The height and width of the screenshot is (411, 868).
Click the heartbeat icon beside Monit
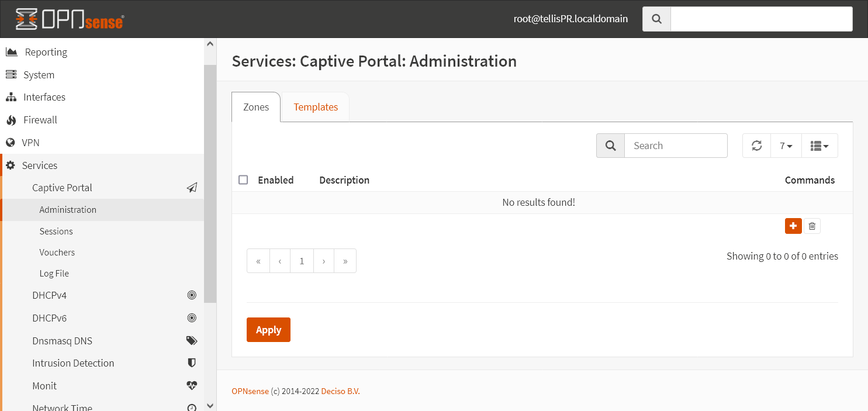pos(192,385)
